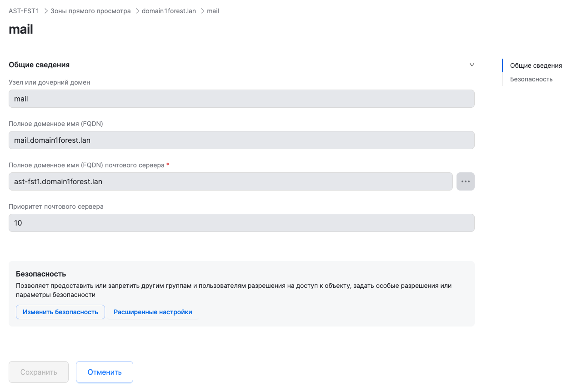Click the label Полное доменное имя (FQDN) почтового сервера
This screenshot has width=567, height=392.
point(86,165)
